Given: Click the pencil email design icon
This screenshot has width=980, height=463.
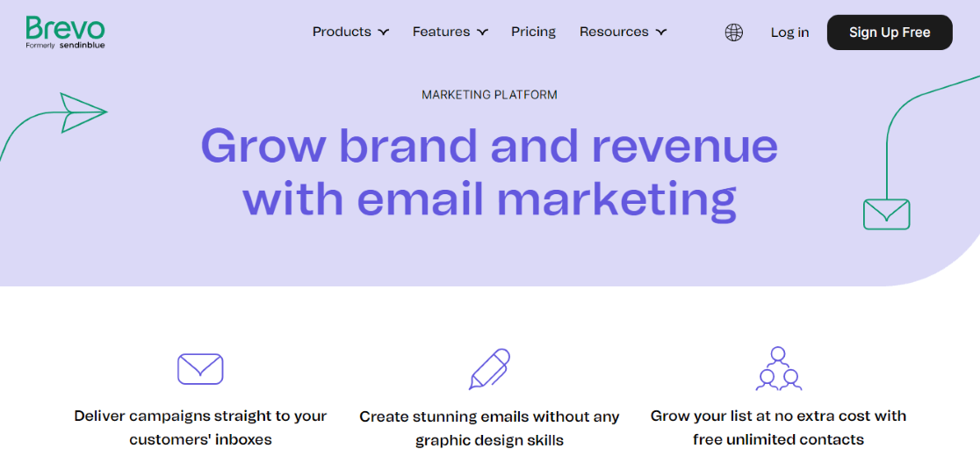Looking at the screenshot, I should coord(489,369).
